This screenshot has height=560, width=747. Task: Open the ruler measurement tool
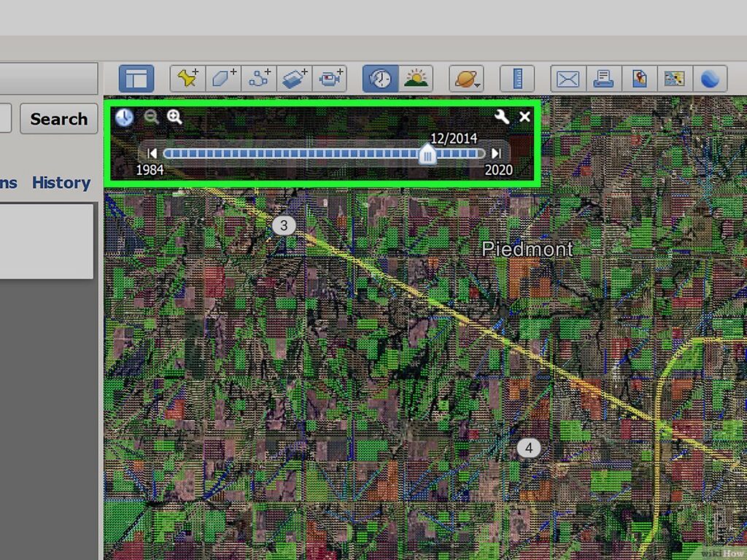click(517, 79)
